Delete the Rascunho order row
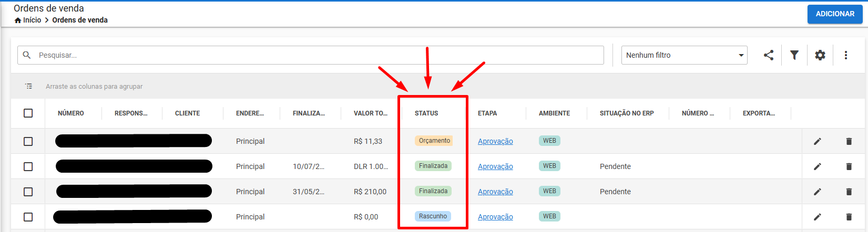Screen dimensions: 868x232 click(849, 217)
